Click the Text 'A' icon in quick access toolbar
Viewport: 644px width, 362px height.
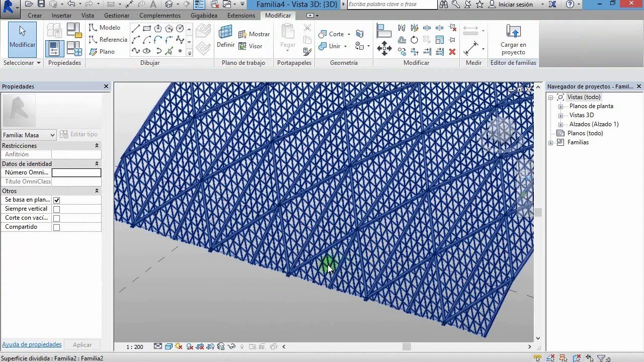tap(154, 4)
